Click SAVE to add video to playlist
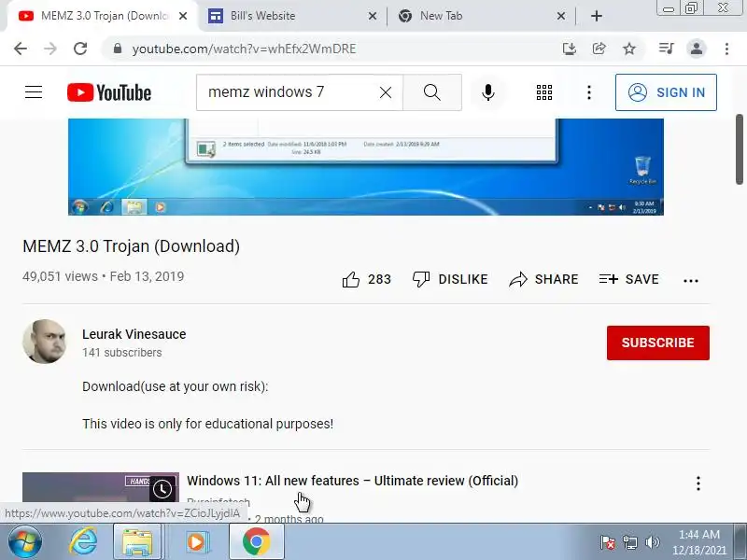The width and height of the screenshot is (747, 560). pos(628,279)
